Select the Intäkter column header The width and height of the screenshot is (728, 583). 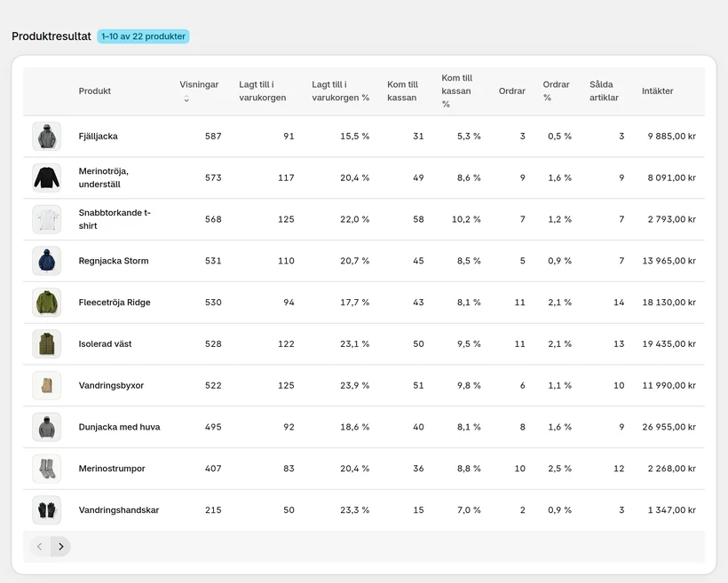coord(658,91)
